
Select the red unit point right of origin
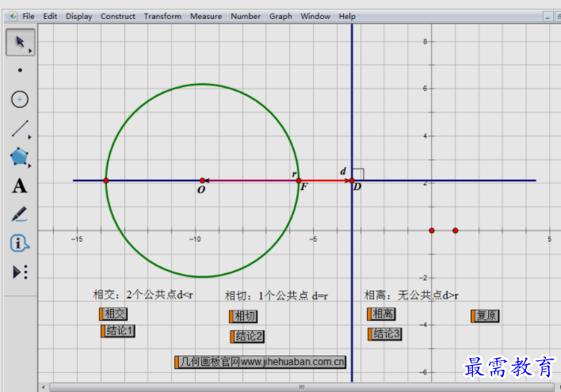click(455, 230)
